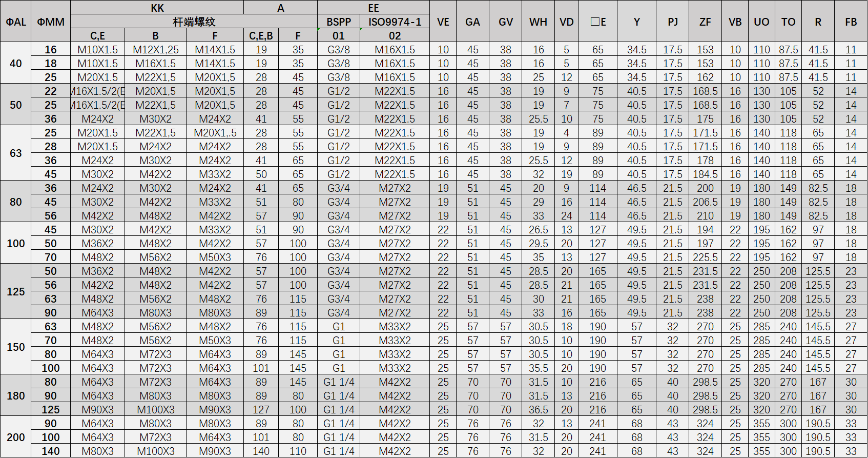Click the ΦMM 140 cell in last row

(51, 451)
